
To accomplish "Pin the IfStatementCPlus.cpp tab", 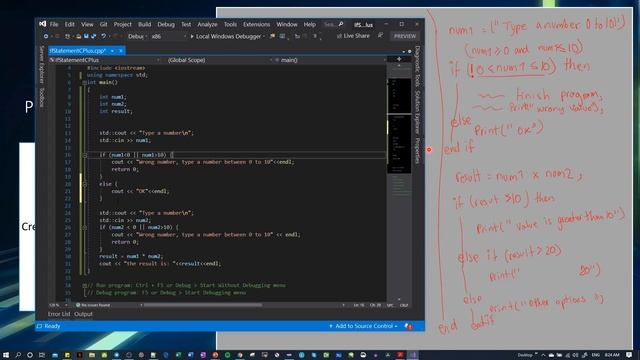I will pos(112,51).
